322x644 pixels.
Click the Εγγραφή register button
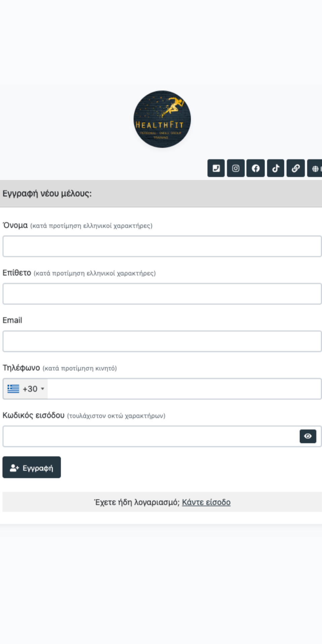(32, 467)
